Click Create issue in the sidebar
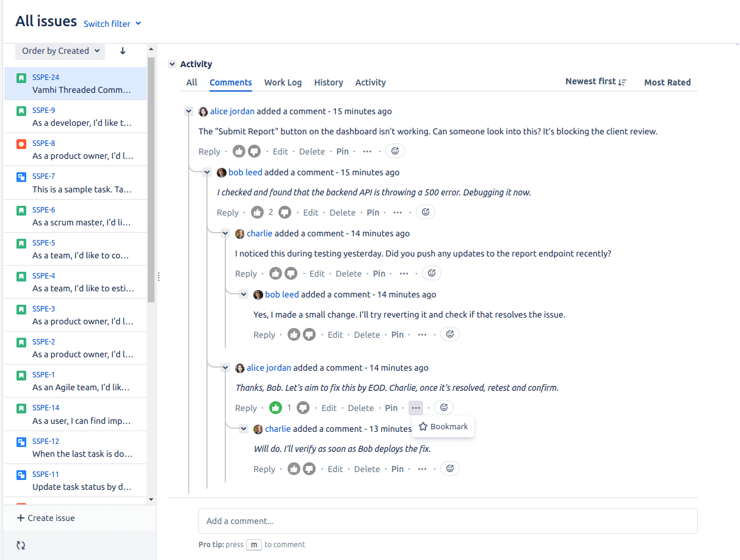Image resolution: width=740 pixels, height=560 pixels. coord(46,518)
